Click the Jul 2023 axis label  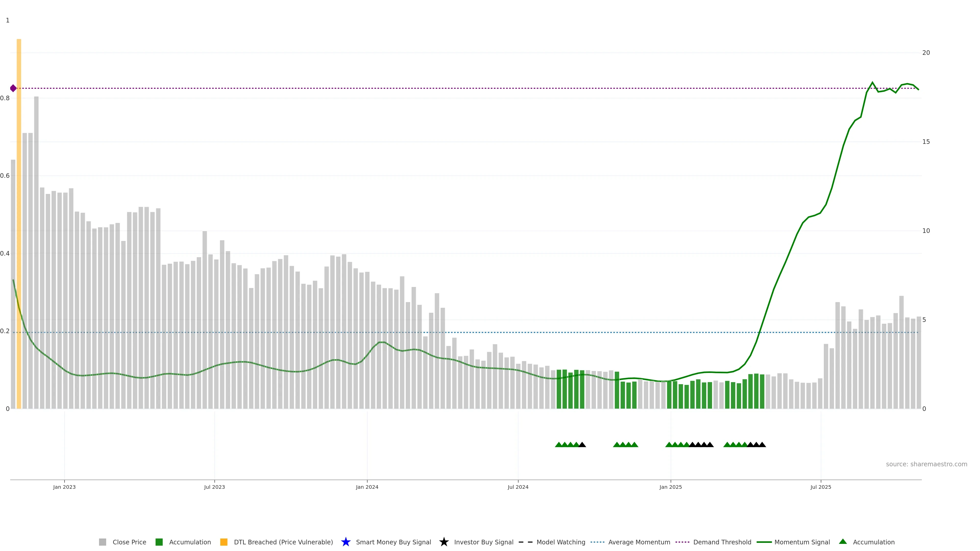(x=214, y=487)
